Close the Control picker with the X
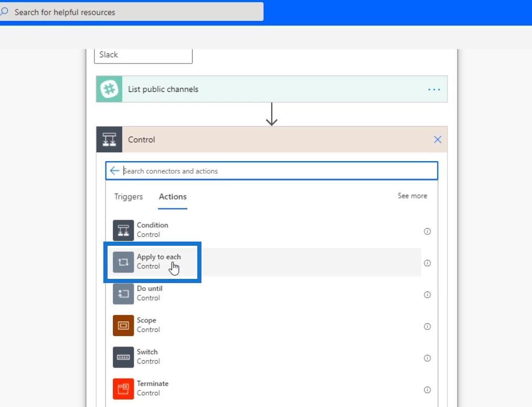Viewport: 532px width, 407px height. pyautogui.click(x=438, y=139)
